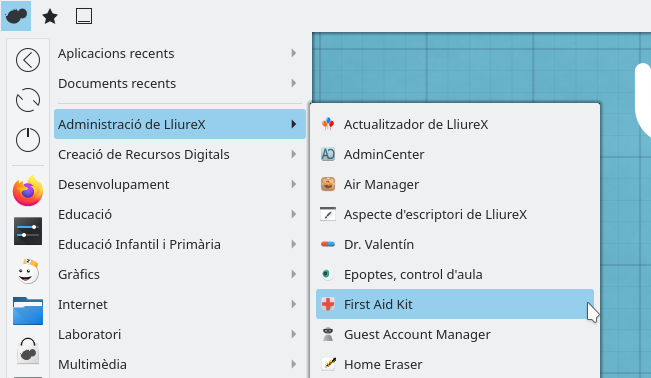
Task: Open the system settings sliders icon
Action: 28,231
